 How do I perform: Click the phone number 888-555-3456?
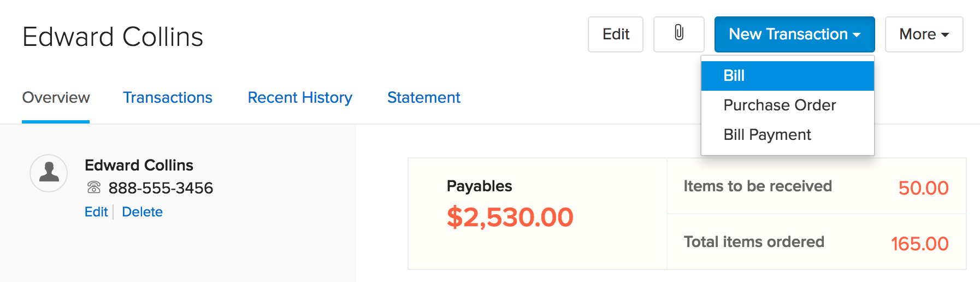pos(161,188)
